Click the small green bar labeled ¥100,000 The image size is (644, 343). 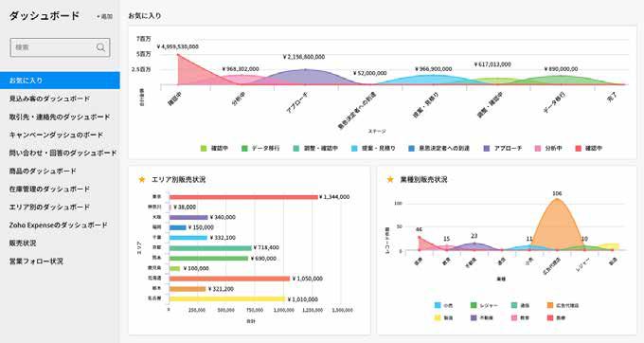[x=174, y=269]
